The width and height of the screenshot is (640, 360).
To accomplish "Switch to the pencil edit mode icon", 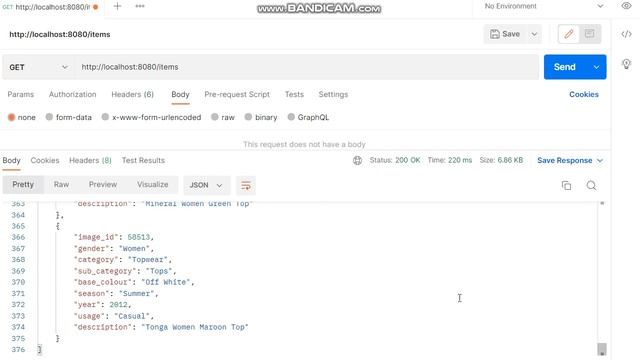I will click(569, 33).
